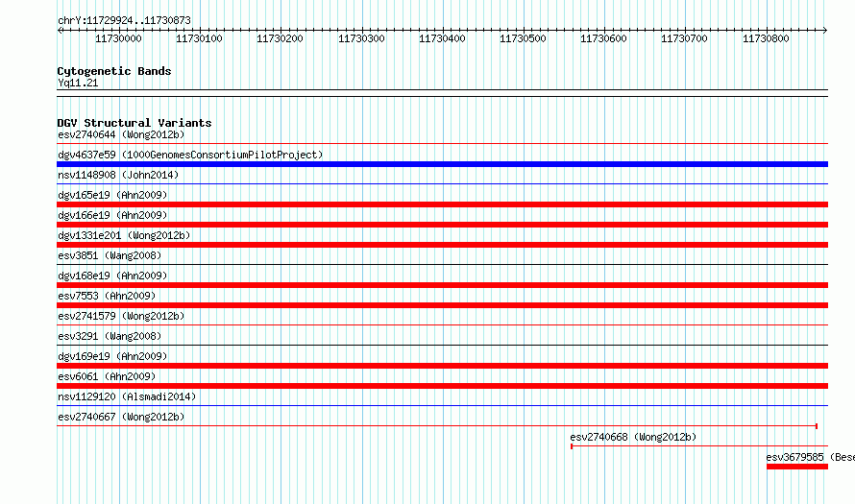Image resolution: width=855 pixels, height=504 pixels.
Task: Select the dgv1331e201 red variant bar
Action: coord(442,245)
